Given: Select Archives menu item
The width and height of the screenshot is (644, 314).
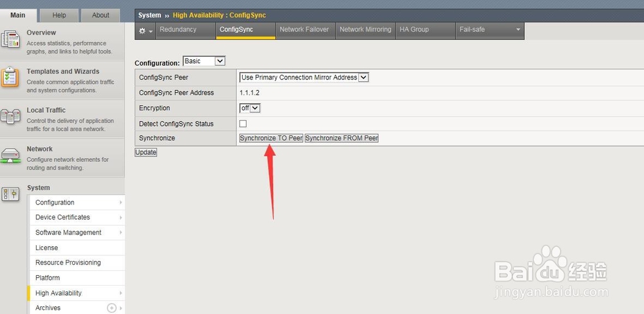Looking at the screenshot, I should [77, 308].
